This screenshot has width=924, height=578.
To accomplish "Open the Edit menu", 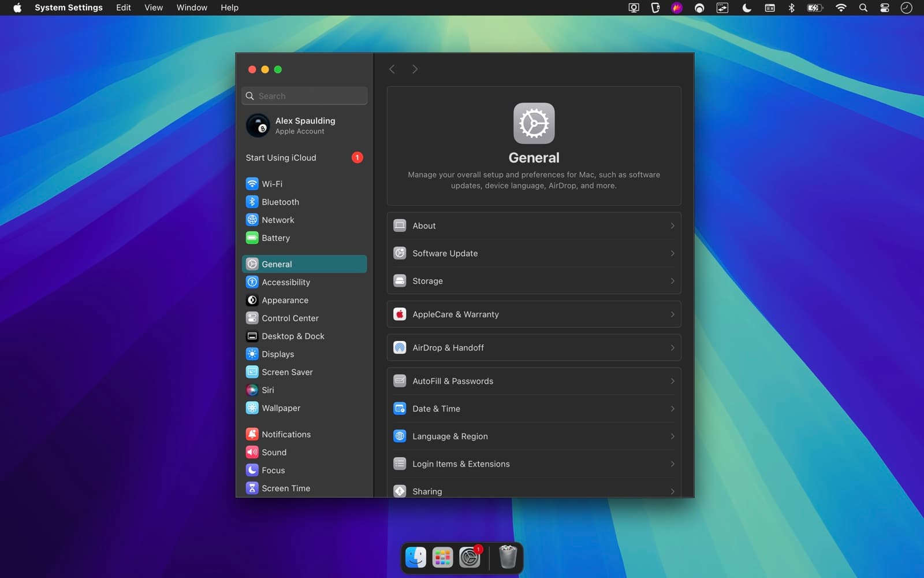I will tap(124, 8).
